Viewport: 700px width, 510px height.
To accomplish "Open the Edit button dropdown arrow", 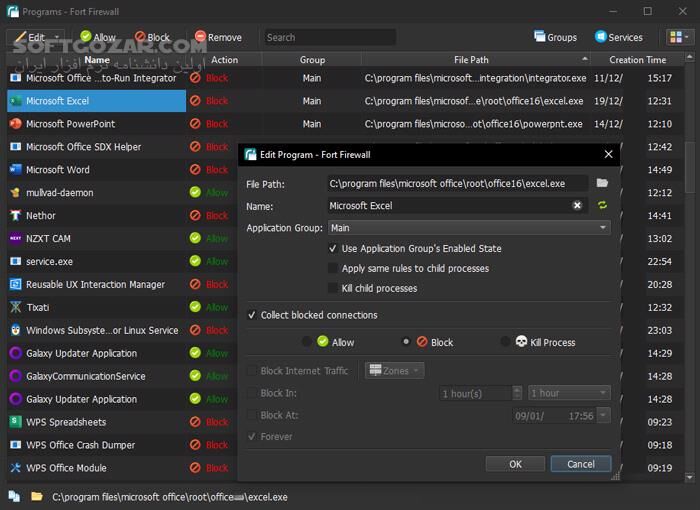I will coord(57,38).
